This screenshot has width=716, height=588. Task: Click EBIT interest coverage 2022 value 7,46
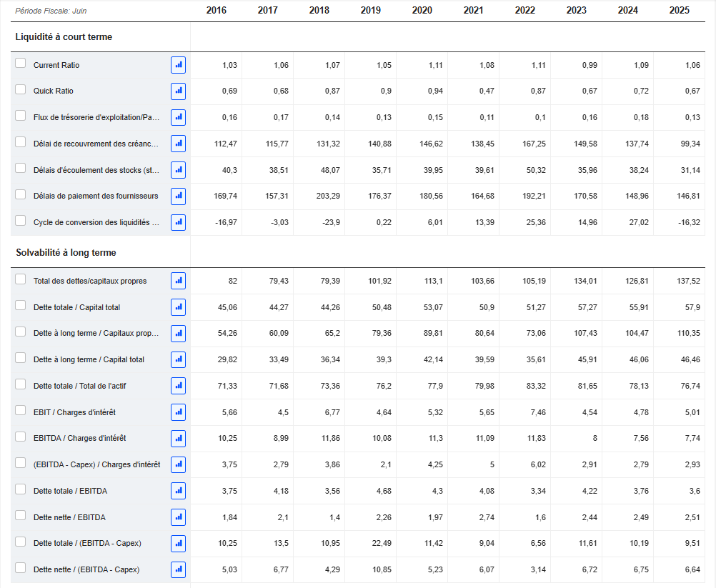click(x=538, y=412)
